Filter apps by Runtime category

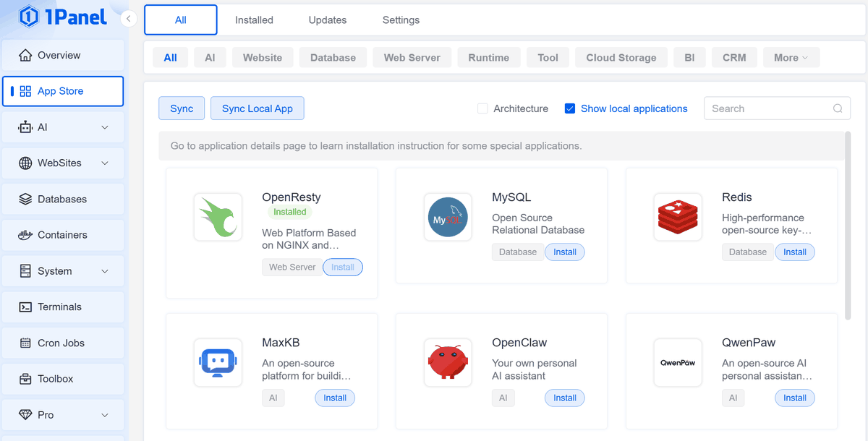click(x=488, y=58)
